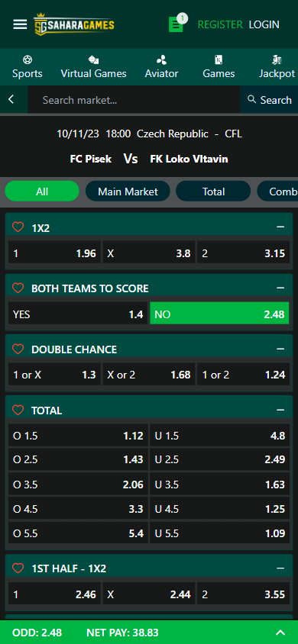Expand the bet slip bar chevron
This screenshot has height=644, width=298.
tap(280, 633)
